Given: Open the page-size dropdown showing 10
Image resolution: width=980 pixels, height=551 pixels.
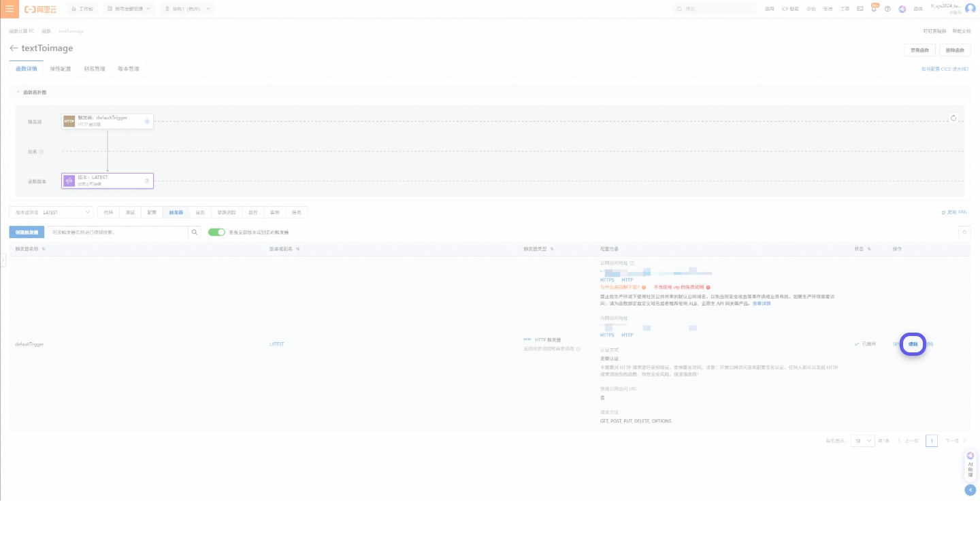Looking at the screenshot, I should 862,440.
